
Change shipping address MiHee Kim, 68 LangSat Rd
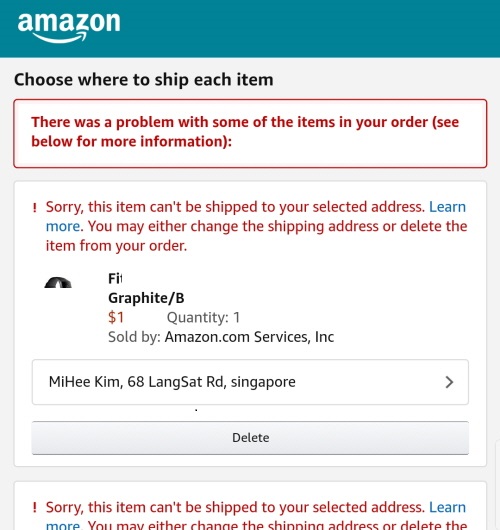click(x=250, y=382)
